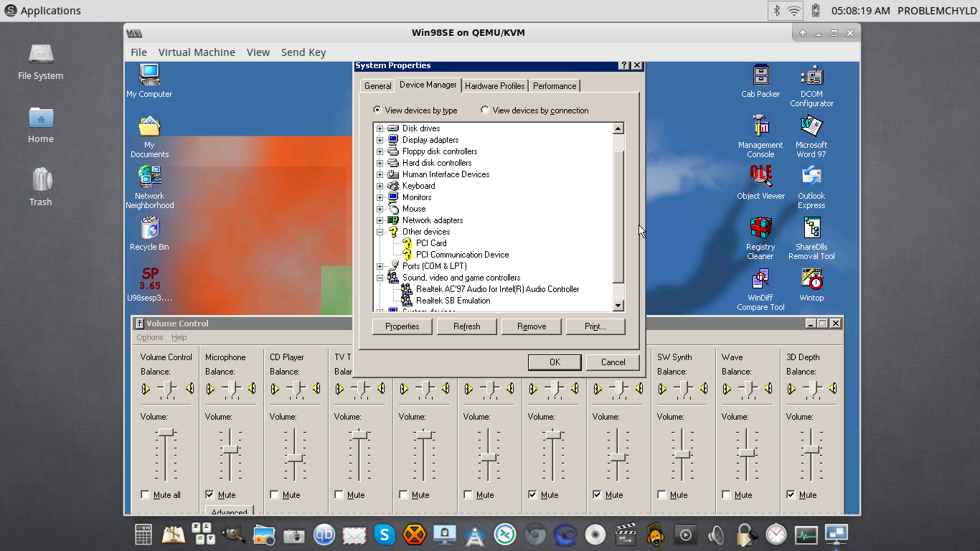The height and width of the screenshot is (551, 980).
Task: Click the Print... button
Action: click(595, 326)
